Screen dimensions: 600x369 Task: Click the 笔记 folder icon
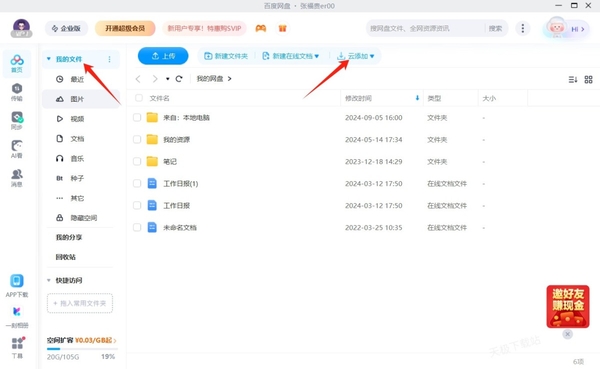(x=152, y=161)
